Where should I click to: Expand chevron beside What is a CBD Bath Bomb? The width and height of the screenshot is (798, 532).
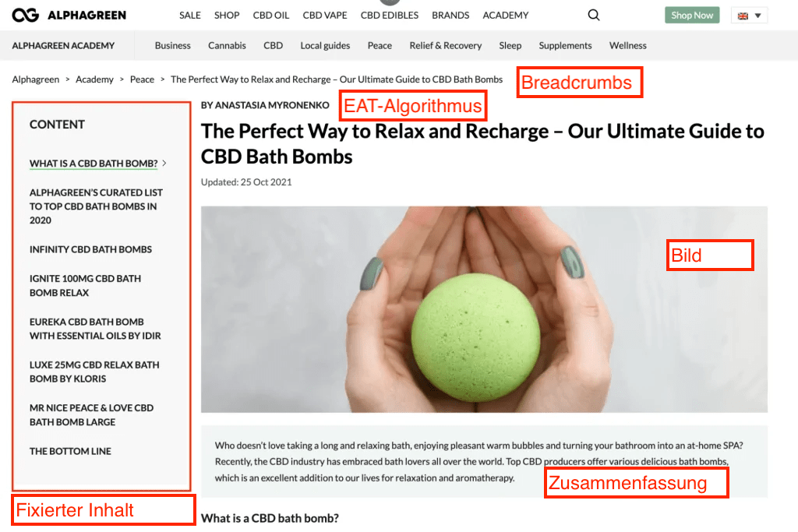(x=164, y=164)
